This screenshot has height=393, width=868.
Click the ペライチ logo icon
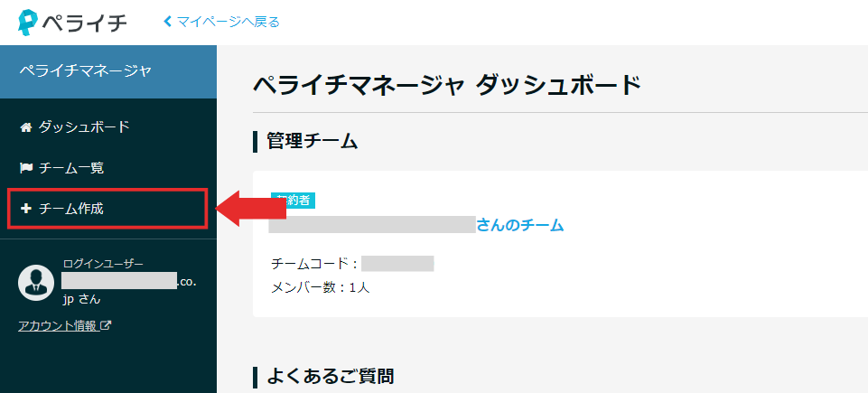coord(29,23)
